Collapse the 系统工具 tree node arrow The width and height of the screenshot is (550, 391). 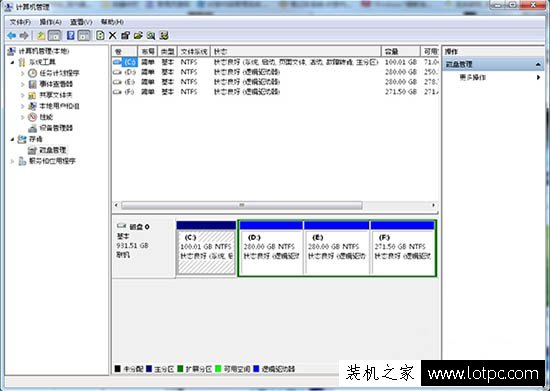tap(13, 62)
